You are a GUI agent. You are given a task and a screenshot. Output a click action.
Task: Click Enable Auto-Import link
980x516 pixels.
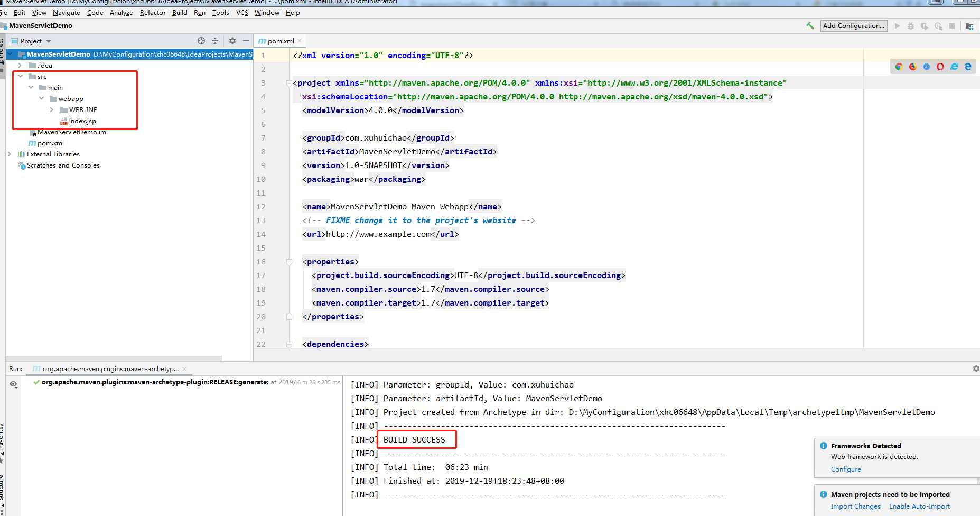(919, 506)
